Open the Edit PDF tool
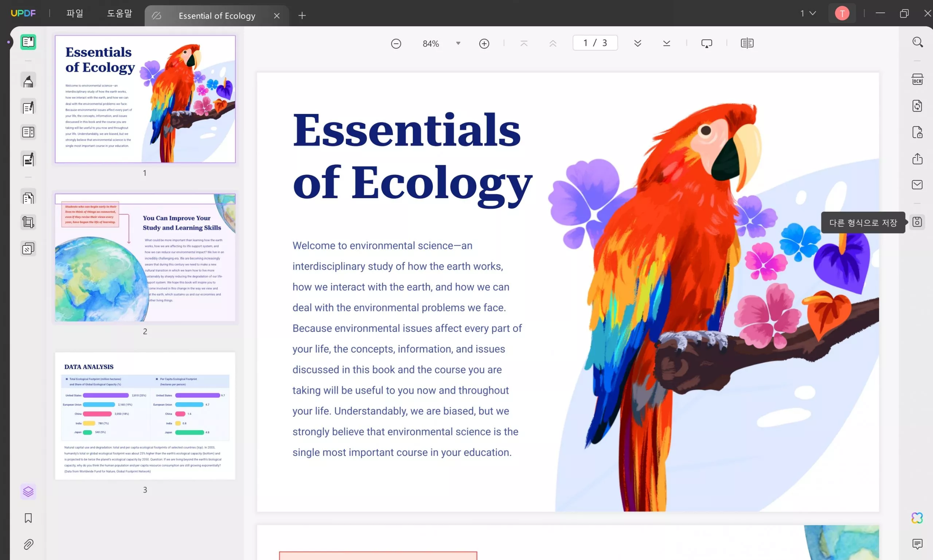 28,107
